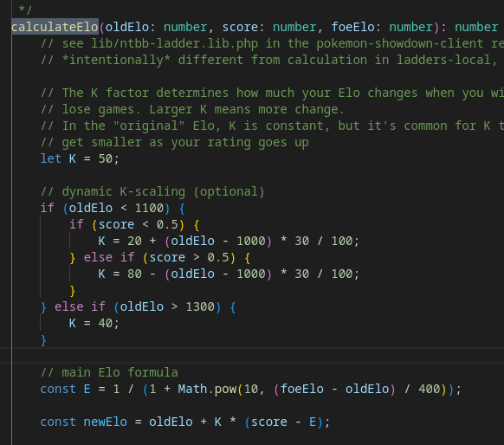Click the '// main Elo formula' comment

point(109,372)
